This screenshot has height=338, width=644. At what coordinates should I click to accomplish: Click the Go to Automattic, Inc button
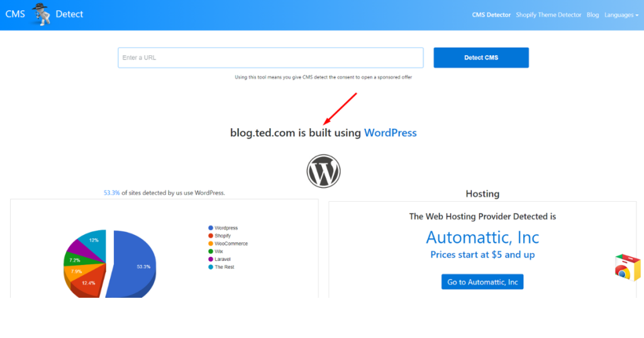tap(482, 282)
